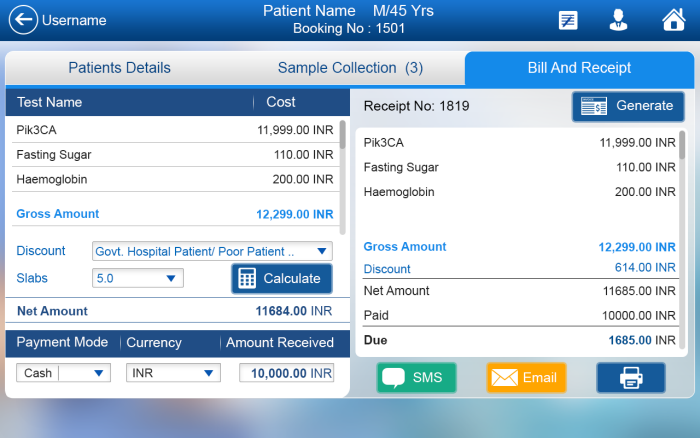Switch to Patients Details tab
700x438 pixels.
(x=119, y=68)
